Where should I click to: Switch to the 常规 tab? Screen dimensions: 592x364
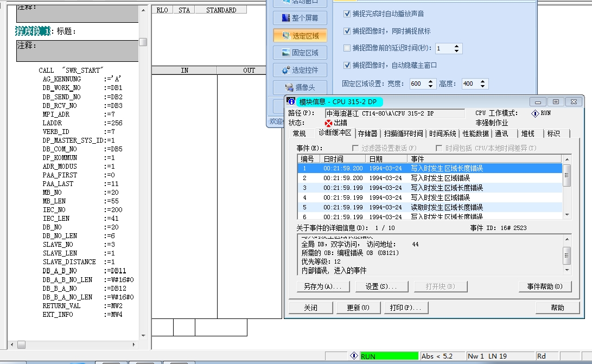(300, 133)
